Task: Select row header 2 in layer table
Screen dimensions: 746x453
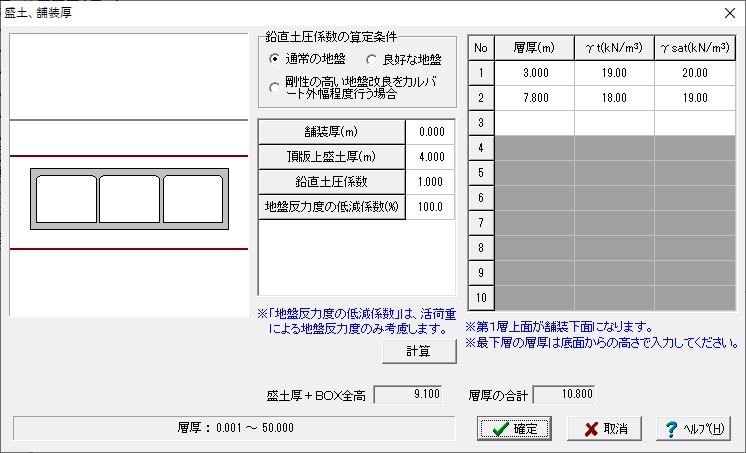Action: point(481,98)
